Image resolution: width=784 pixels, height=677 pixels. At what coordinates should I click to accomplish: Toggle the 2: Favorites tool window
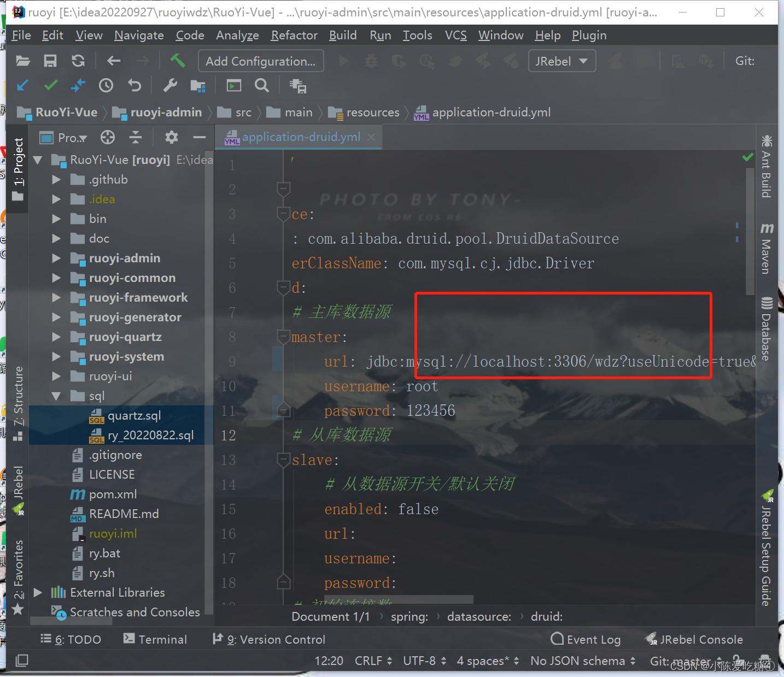[18, 577]
